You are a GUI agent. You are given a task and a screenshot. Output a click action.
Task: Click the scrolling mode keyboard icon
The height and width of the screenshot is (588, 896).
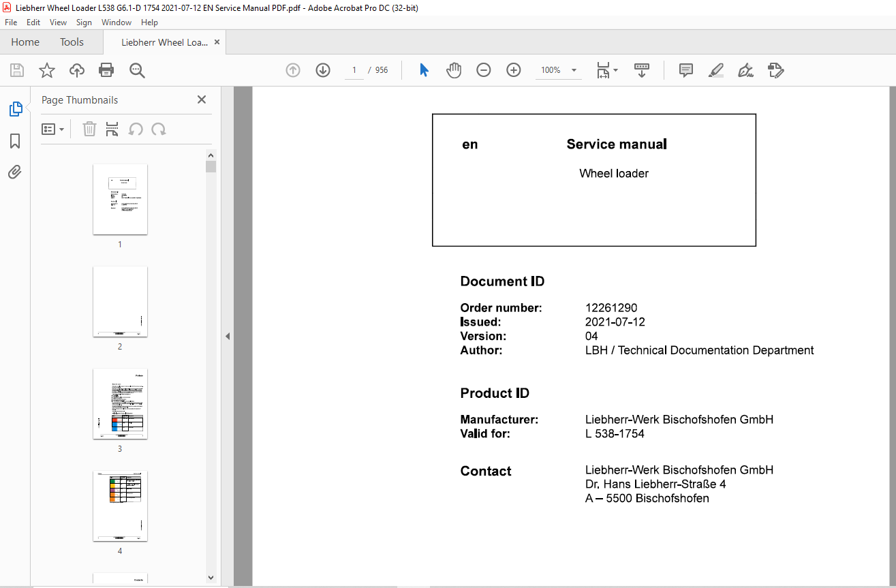[641, 70]
